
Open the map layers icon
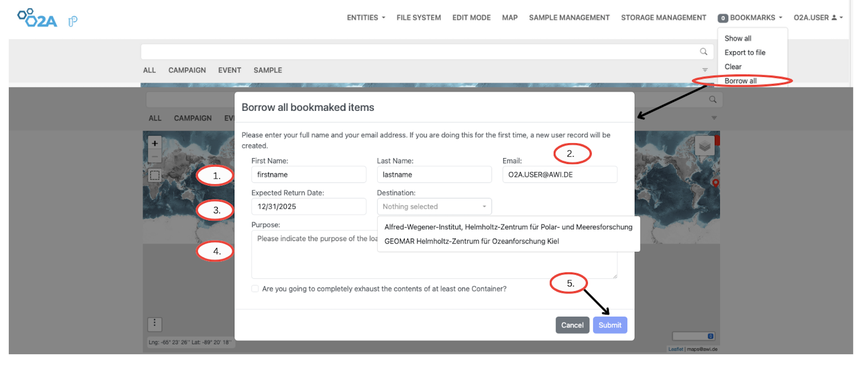[704, 146]
